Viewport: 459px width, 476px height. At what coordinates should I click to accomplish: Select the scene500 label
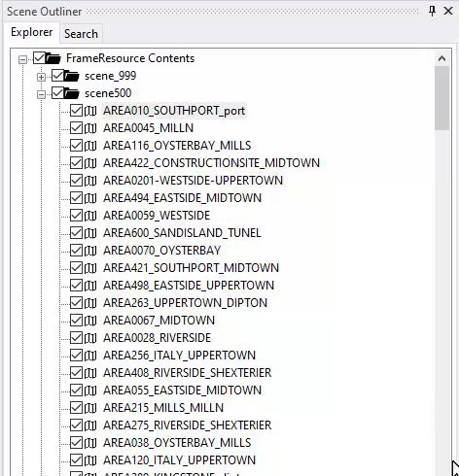(x=108, y=93)
